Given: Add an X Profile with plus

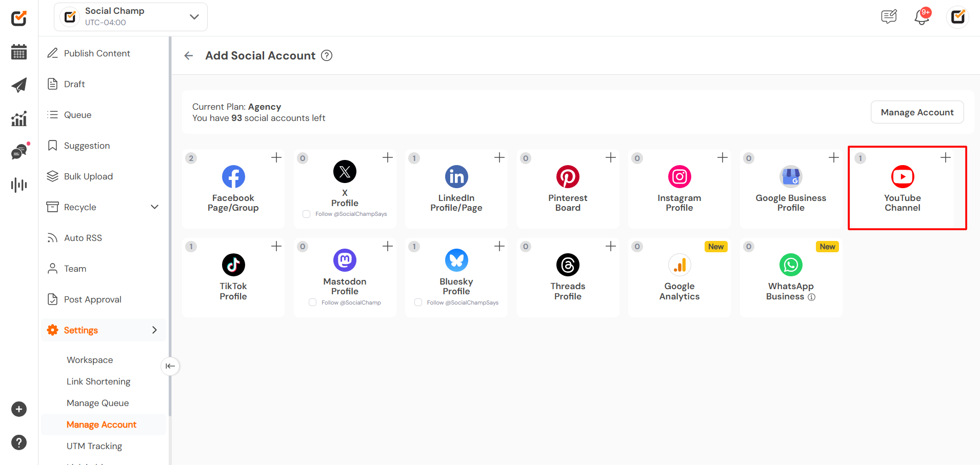Looking at the screenshot, I should click(388, 157).
